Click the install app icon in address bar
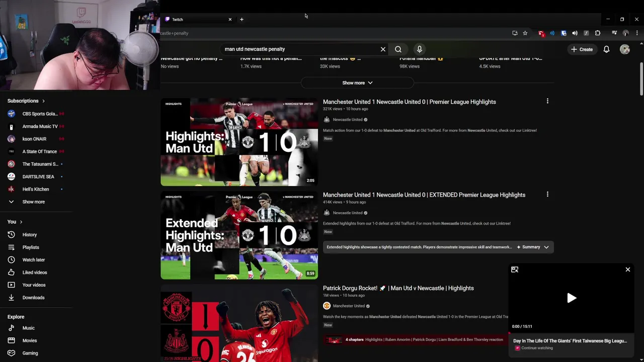Screen dimensions: 644x362 (x=515, y=33)
